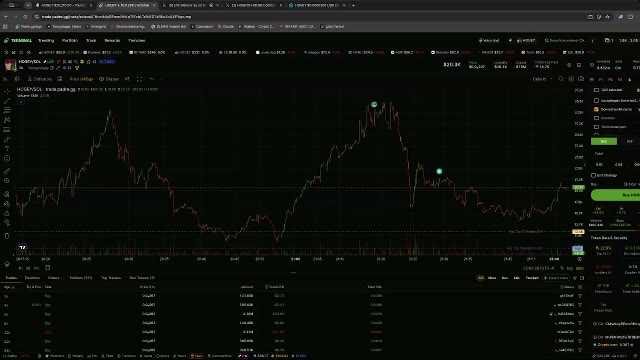The width and height of the screenshot is (640, 360).
Task: Favorite the token with star icon
Action: [89, 62]
